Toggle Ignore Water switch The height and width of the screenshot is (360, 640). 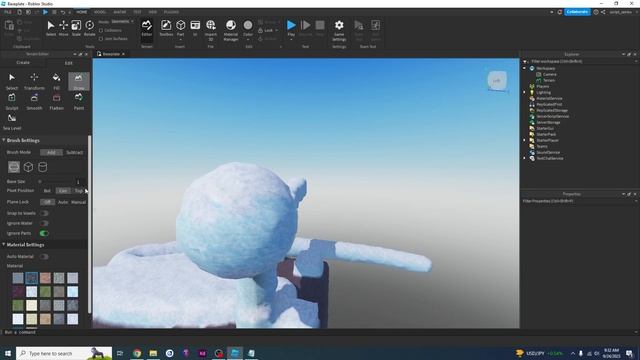coord(44,223)
